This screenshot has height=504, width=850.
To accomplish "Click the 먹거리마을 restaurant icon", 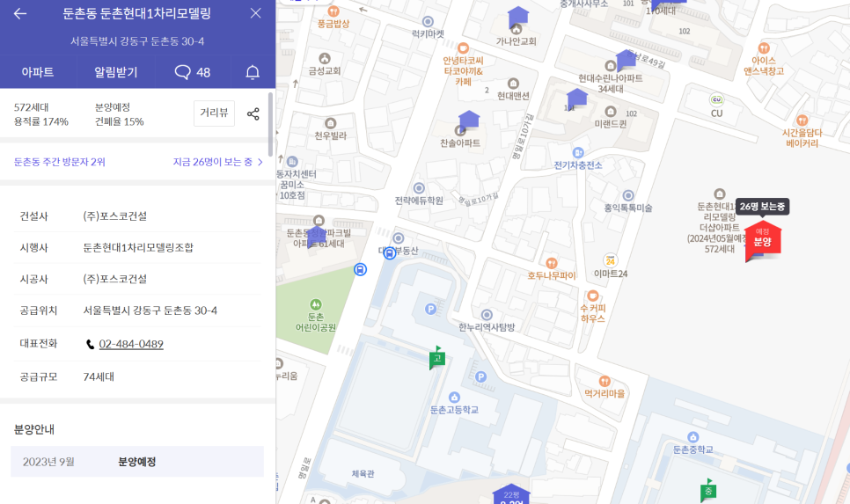I will point(605,381).
